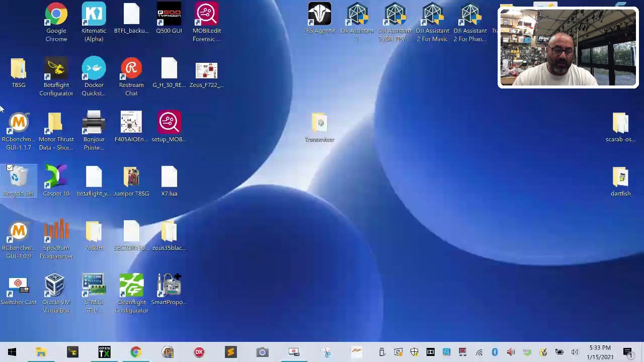Select the Betaflight Configurator desktop icon
The image size is (644, 362).
[56, 77]
